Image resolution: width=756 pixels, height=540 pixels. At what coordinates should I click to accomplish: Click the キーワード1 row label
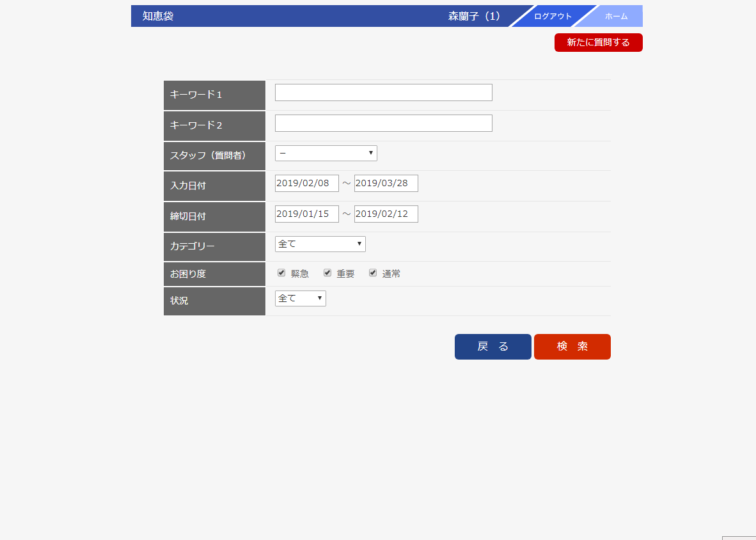coord(196,95)
